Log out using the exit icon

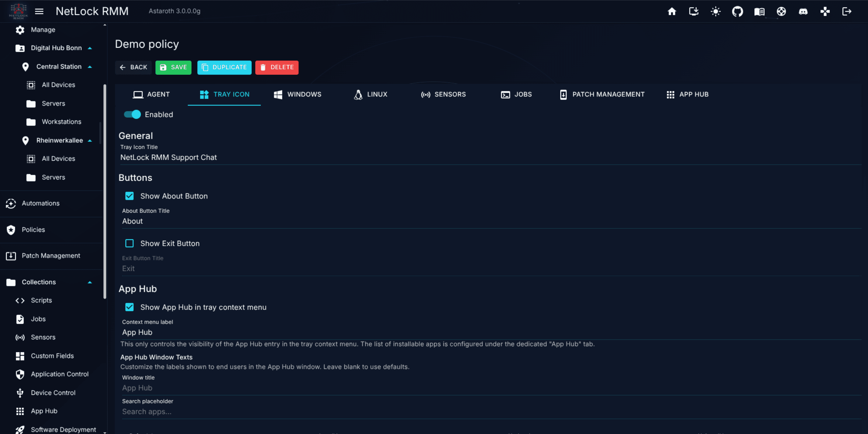coord(847,12)
